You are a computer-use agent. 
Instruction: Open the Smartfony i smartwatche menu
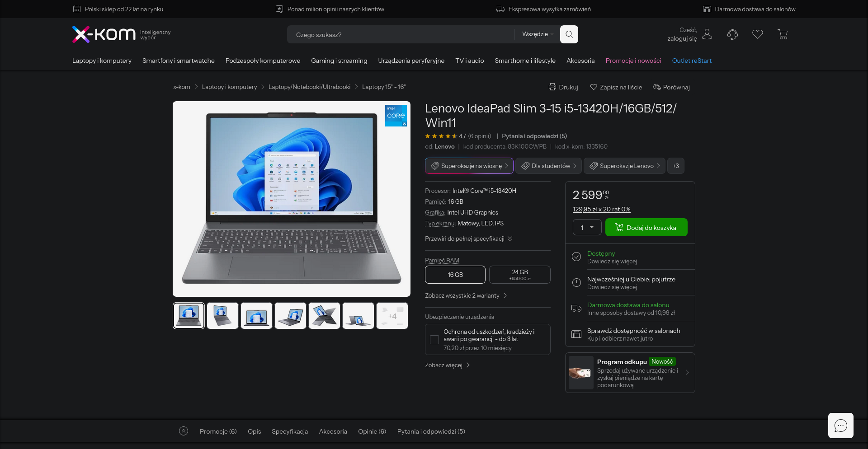click(x=179, y=61)
